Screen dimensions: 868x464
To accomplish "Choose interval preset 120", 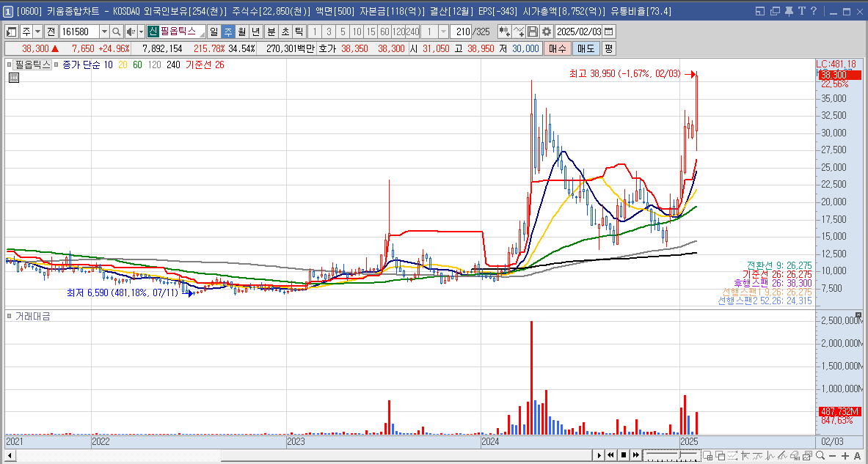I will point(398,32).
